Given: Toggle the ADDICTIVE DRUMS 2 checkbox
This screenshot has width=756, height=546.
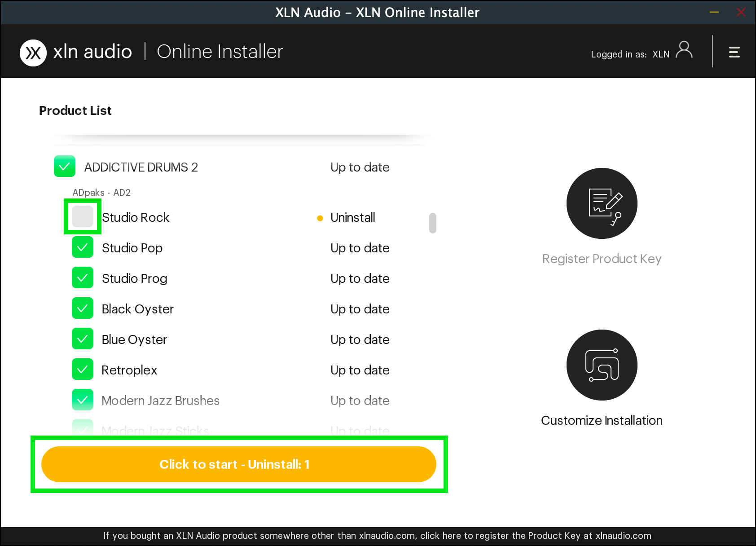Looking at the screenshot, I should pyautogui.click(x=65, y=166).
